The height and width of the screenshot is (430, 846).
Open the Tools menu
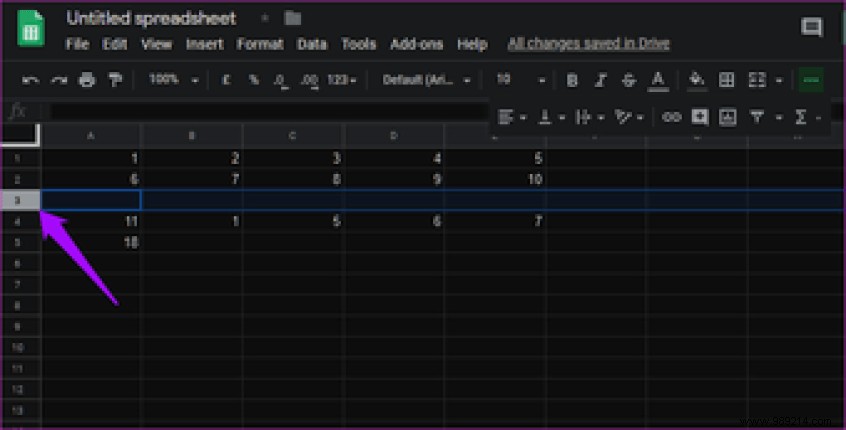(x=358, y=44)
